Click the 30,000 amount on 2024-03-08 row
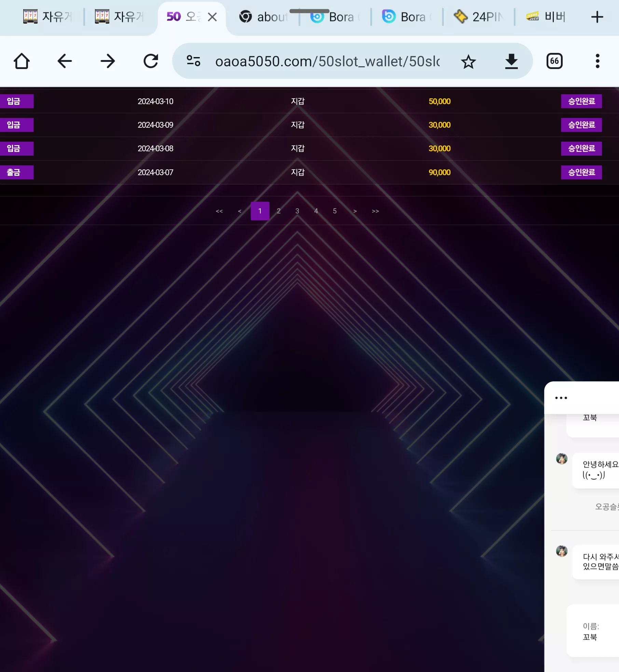619x672 pixels. 440,149
